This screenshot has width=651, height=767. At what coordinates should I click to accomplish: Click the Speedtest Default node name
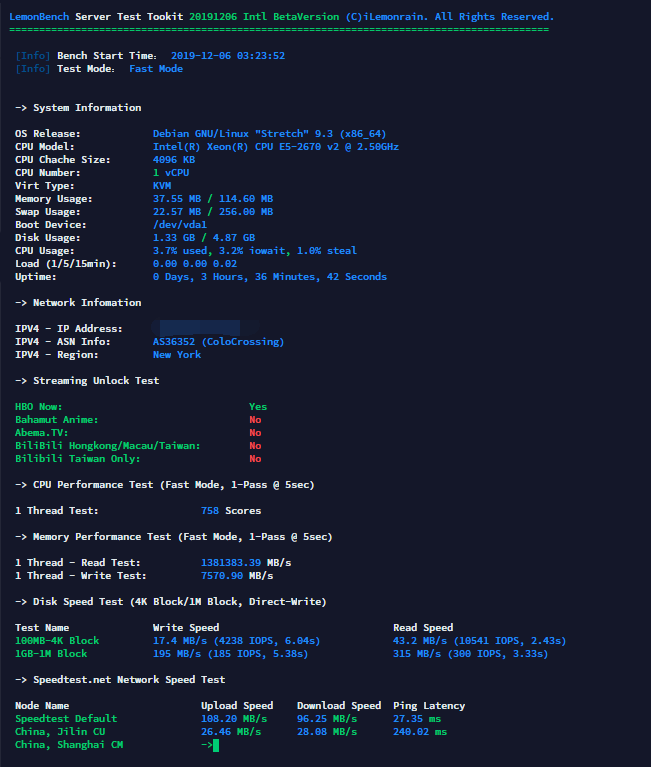[66, 719]
